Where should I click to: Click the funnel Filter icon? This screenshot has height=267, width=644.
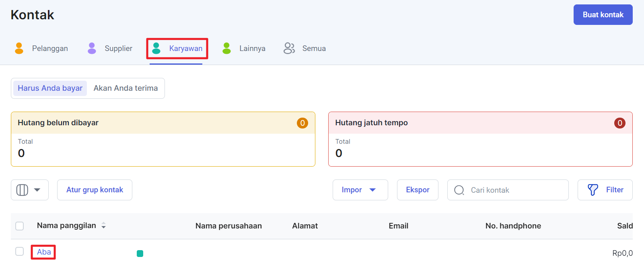pyautogui.click(x=593, y=190)
